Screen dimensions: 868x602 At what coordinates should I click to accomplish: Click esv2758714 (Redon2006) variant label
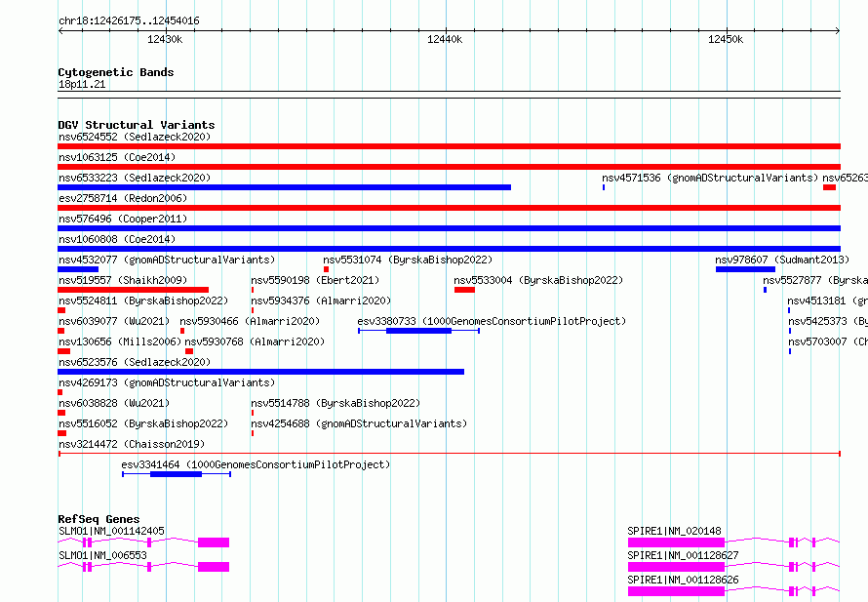pyautogui.click(x=123, y=198)
